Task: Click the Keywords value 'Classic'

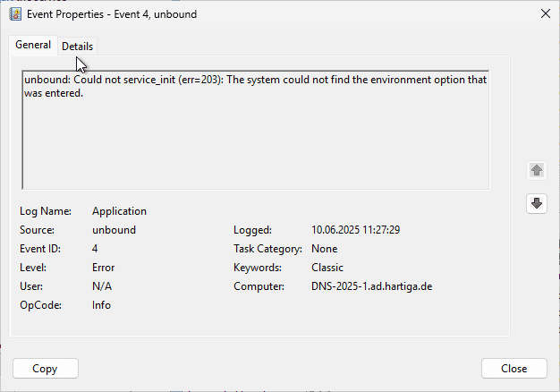Action: (x=327, y=268)
